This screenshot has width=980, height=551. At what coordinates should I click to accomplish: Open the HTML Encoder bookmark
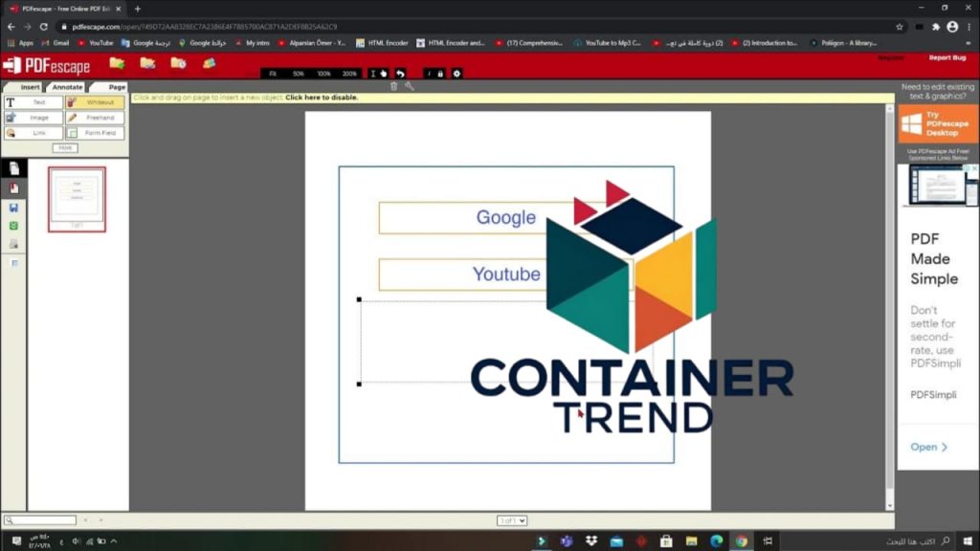pyautogui.click(x=382, y=43)
